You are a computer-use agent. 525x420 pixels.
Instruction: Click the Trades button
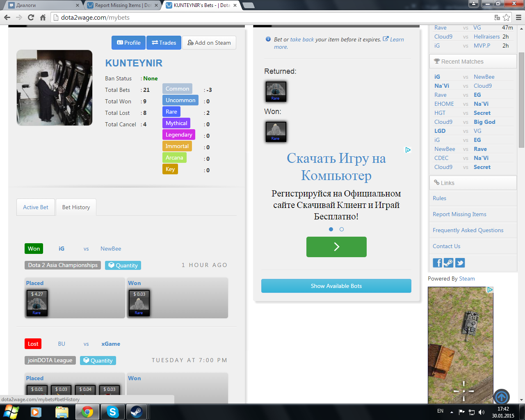pyautogui.click(x=164, y=43)
